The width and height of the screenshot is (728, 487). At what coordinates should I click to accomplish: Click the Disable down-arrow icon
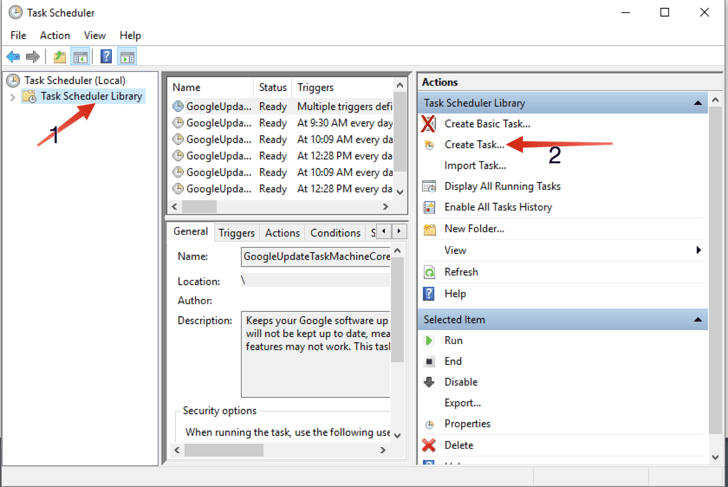[x=429, y=382]
